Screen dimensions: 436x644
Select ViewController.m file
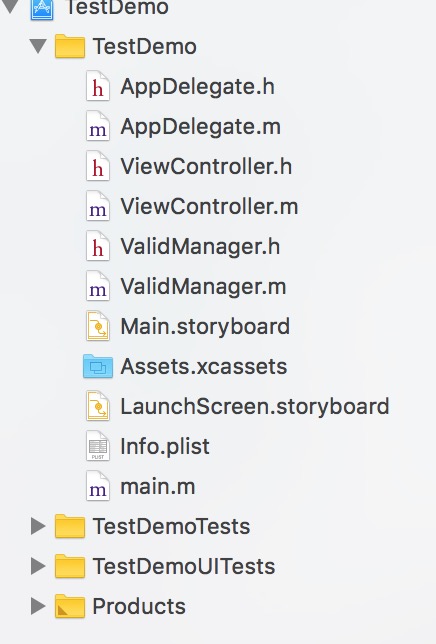(x=209, y=206)
